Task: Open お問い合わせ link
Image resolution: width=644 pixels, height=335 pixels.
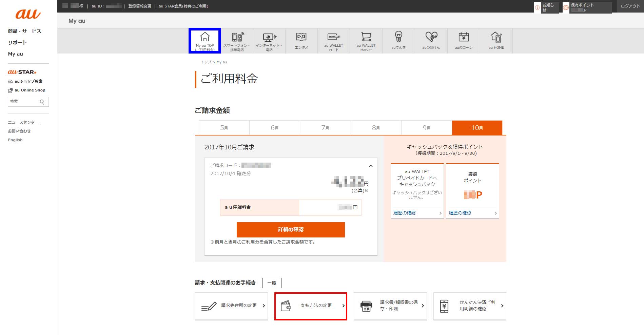Action: click(x=19, y=131)
